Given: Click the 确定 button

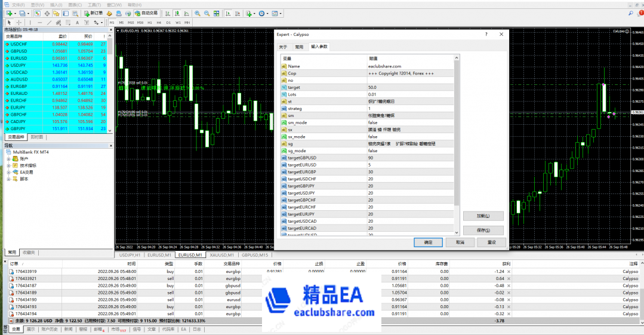Looking at the screenshot, I should point(428,242).
